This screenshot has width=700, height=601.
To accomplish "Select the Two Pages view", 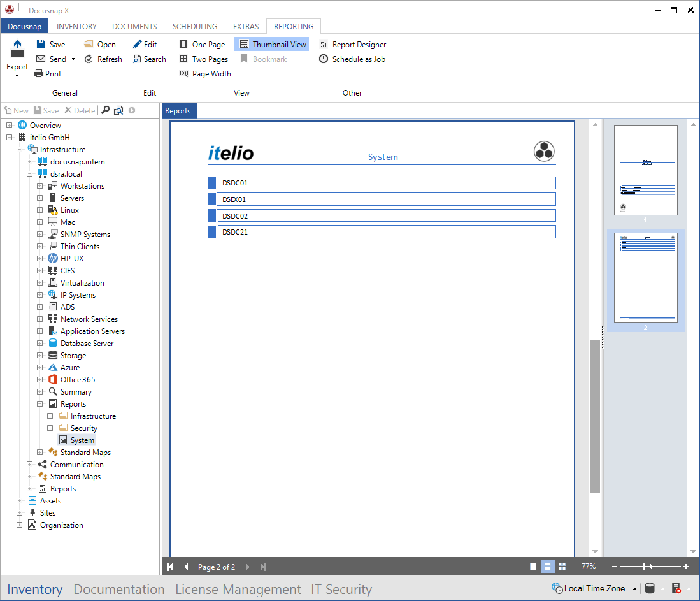I will tap(204, 59).
